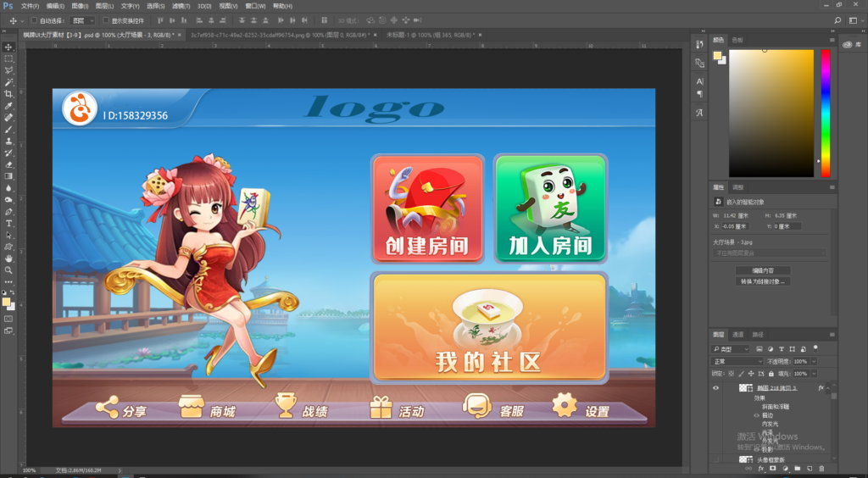Select the Hand tool
The width and height of the screenshot is (868, 478).
tap(8, 258)
